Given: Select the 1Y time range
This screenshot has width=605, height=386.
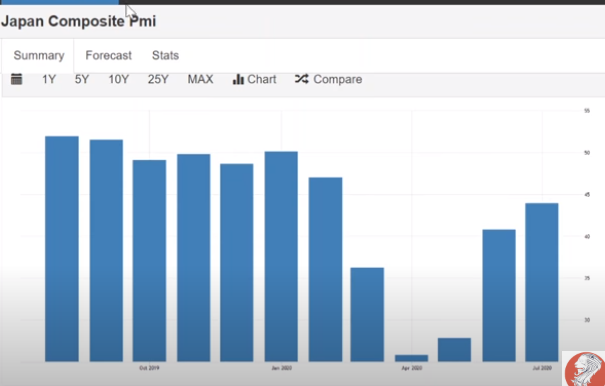Looking at the screenshot, I should pos(49,80).
